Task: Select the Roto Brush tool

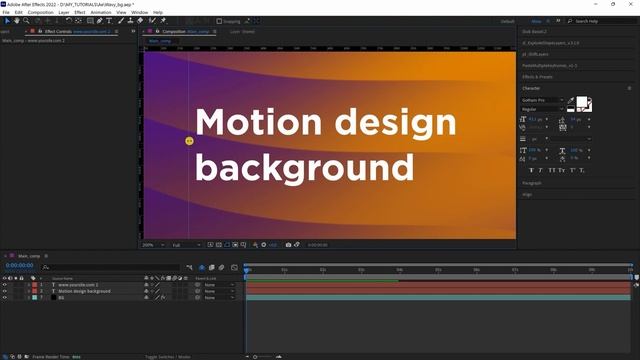Action: [152, 21]
